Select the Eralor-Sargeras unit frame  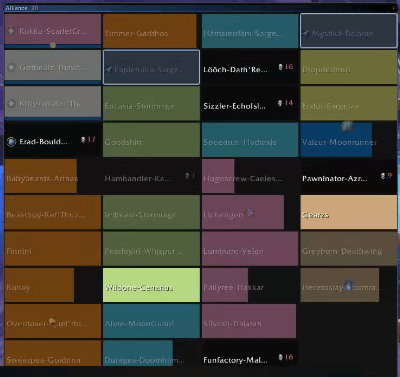349,103
